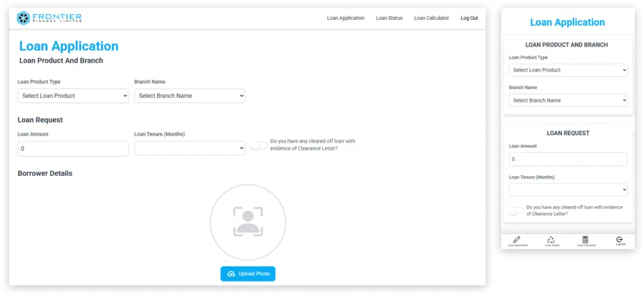644x296 pixels.
Task: Tap the recycle Loan Status icon in mobile bar
Action: 552,239
